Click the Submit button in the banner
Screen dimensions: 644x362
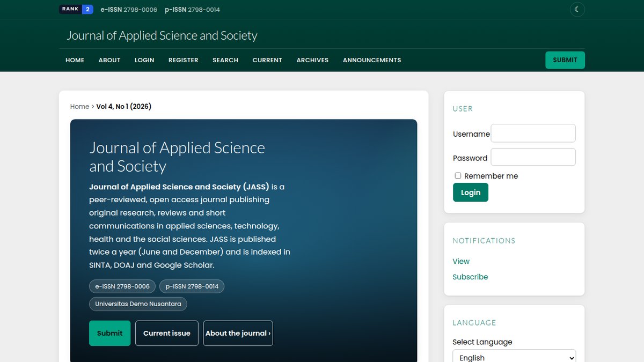(109, 333)
